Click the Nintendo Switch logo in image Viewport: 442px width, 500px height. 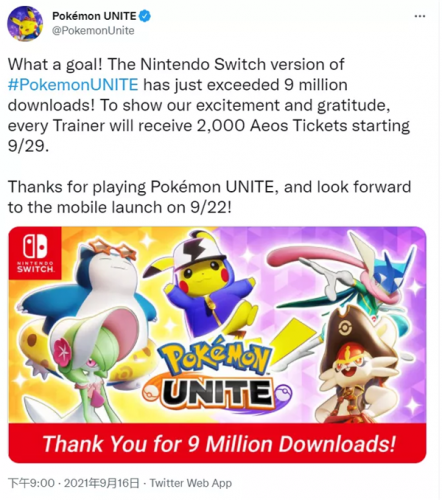[x=35, y=253]
